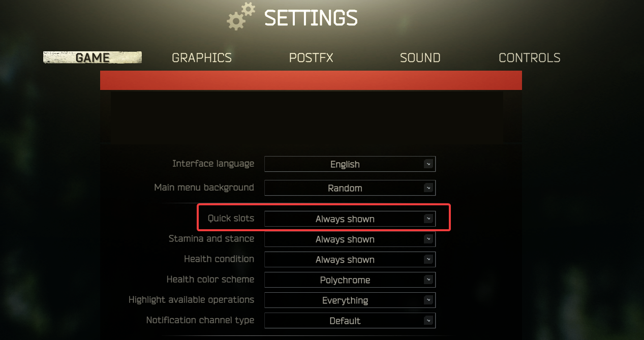
Task: Open the Main menu background Random dropdown
Action: coord(350,188)
